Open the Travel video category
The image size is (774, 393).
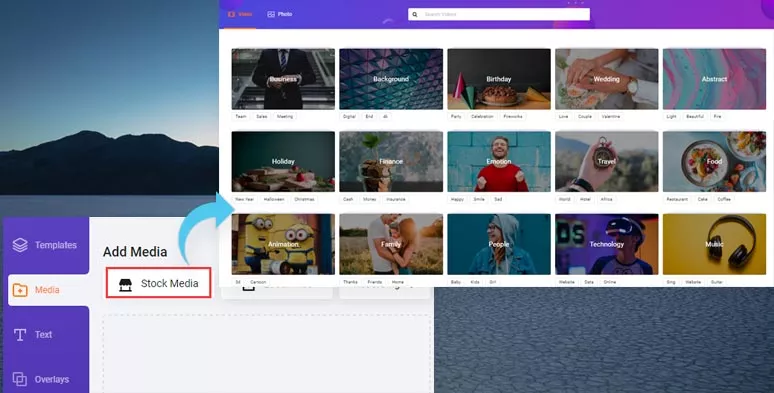click(x=607, y=161)
